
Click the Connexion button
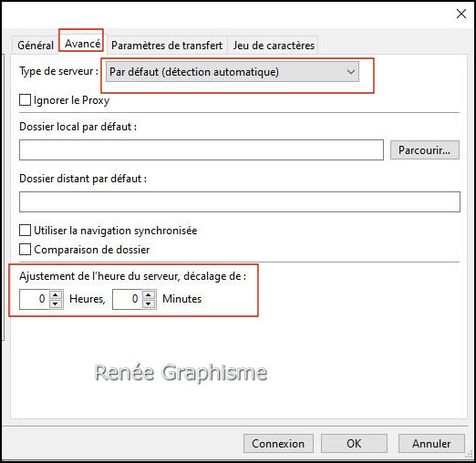pos(278,444)
